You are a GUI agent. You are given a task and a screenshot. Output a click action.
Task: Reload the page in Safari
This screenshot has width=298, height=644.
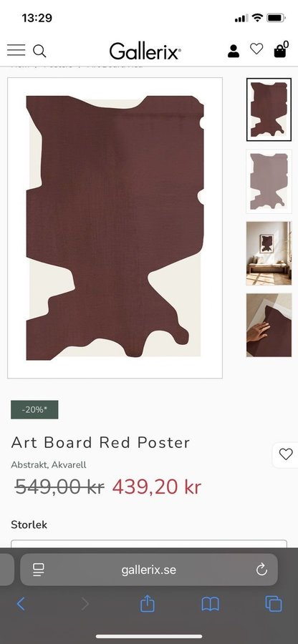(x=261, y=570)
